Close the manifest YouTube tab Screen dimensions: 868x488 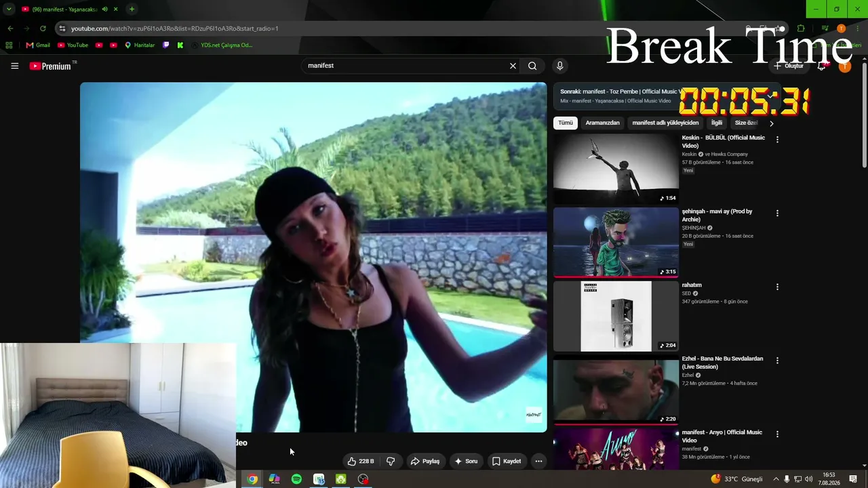click(116, 9)
